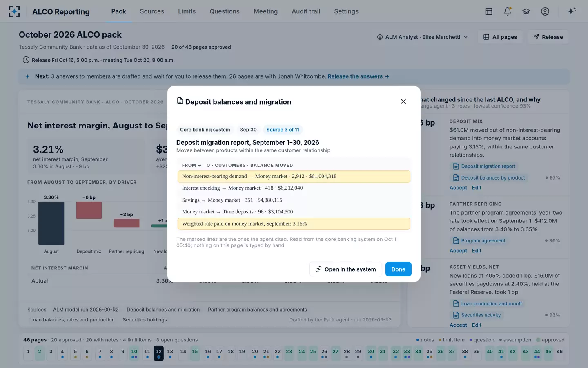Image resolution: width=588 pixels, height=368 pixels.
Task: Select the Savings to Money market row
Action: pos(294,200)
